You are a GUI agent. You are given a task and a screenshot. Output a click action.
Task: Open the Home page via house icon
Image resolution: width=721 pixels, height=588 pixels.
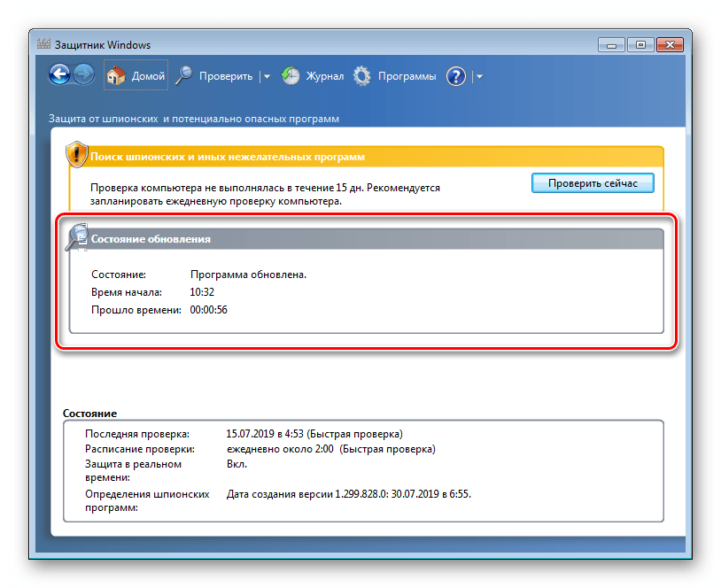point(116,76)
